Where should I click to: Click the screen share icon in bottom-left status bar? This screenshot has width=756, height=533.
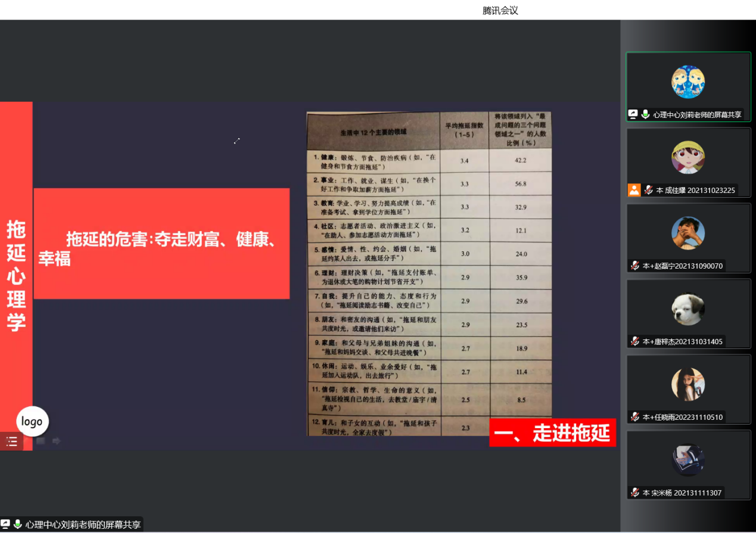pyautogui.click(x=5, y=524)
